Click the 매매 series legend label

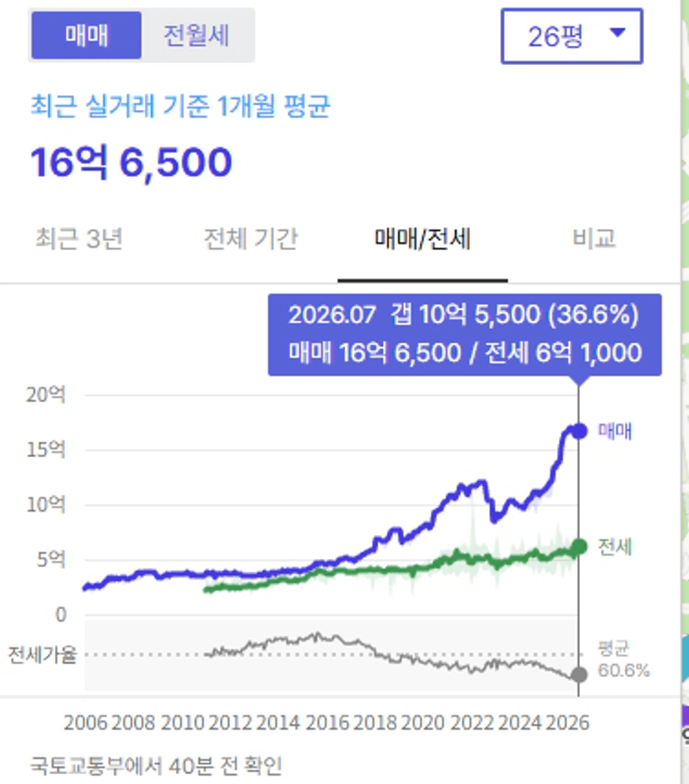[x=615, y=431]
